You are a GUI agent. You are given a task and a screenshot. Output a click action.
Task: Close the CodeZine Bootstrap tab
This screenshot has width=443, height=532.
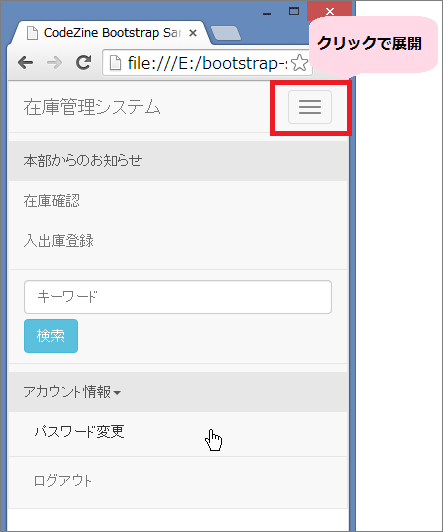point(193,33)
